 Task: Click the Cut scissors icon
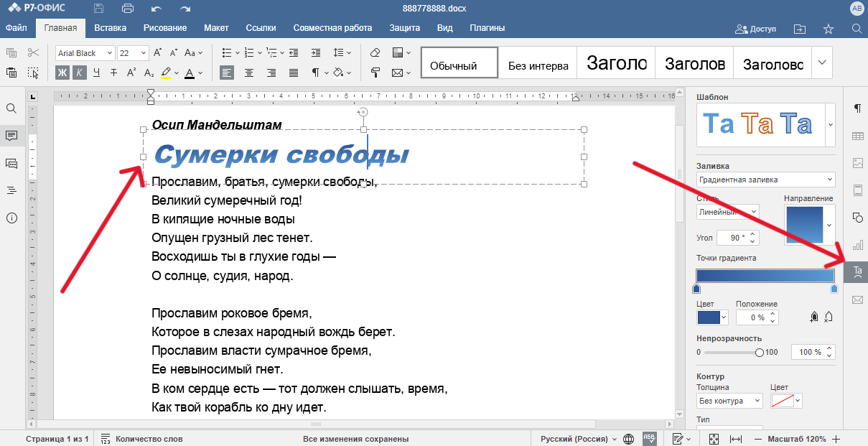(33, 53)
